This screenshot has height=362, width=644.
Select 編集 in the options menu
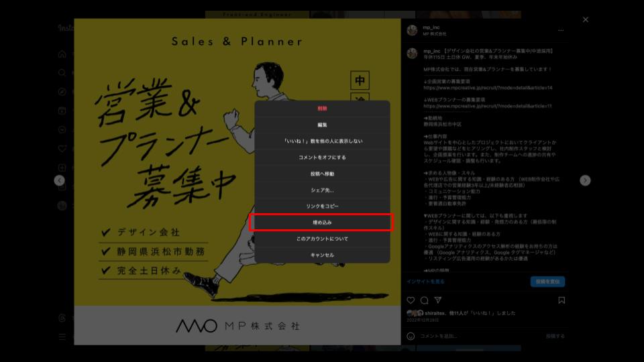pyautogui.click(x=322, y=125)
